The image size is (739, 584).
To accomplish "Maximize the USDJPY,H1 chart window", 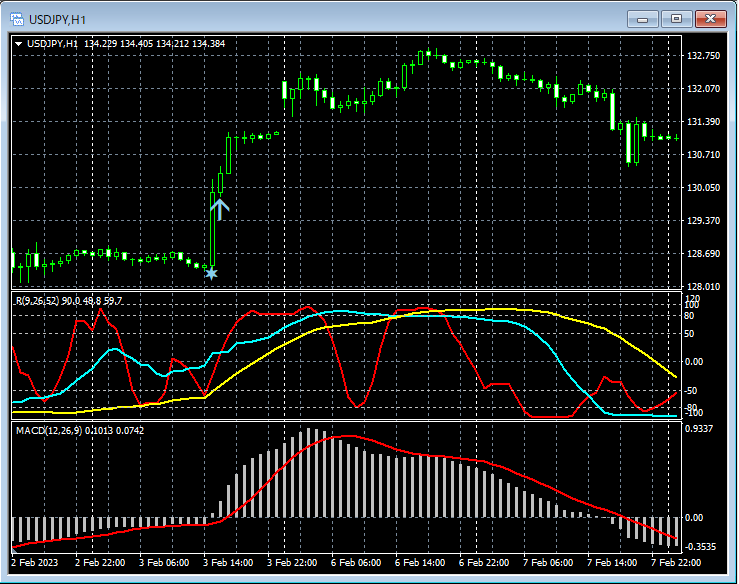I will (676, 18).
